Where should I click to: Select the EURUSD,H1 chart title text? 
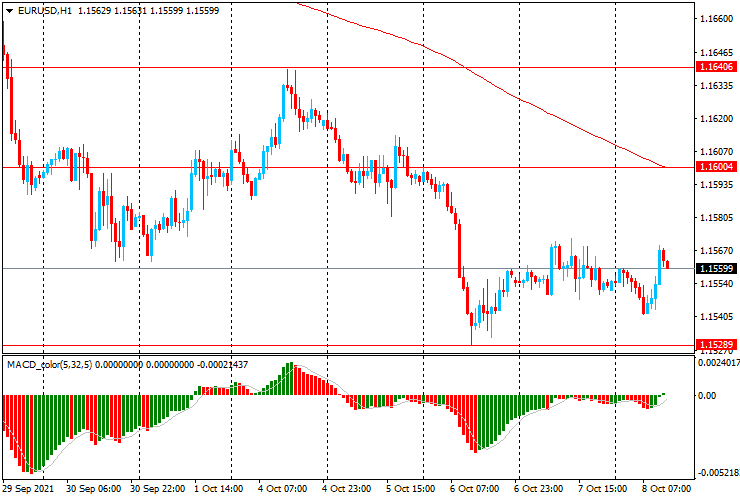pyautogui.click(x=45, y=10)
